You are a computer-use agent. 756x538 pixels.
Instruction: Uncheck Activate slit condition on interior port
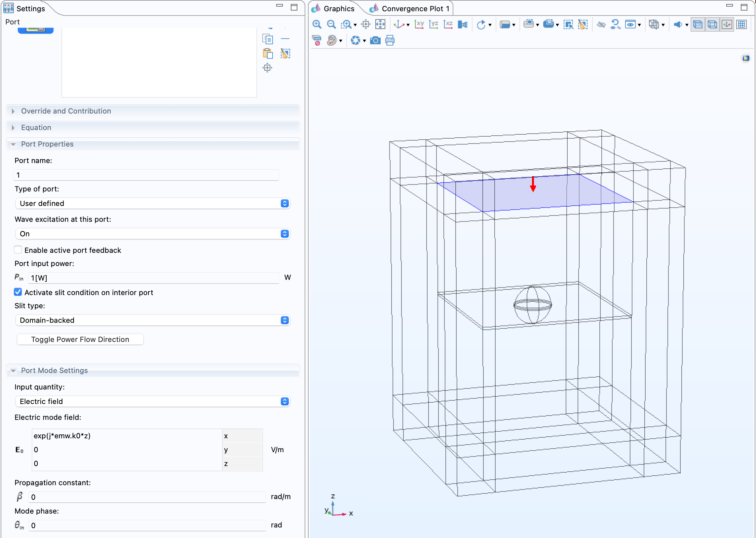click(18, 292)
